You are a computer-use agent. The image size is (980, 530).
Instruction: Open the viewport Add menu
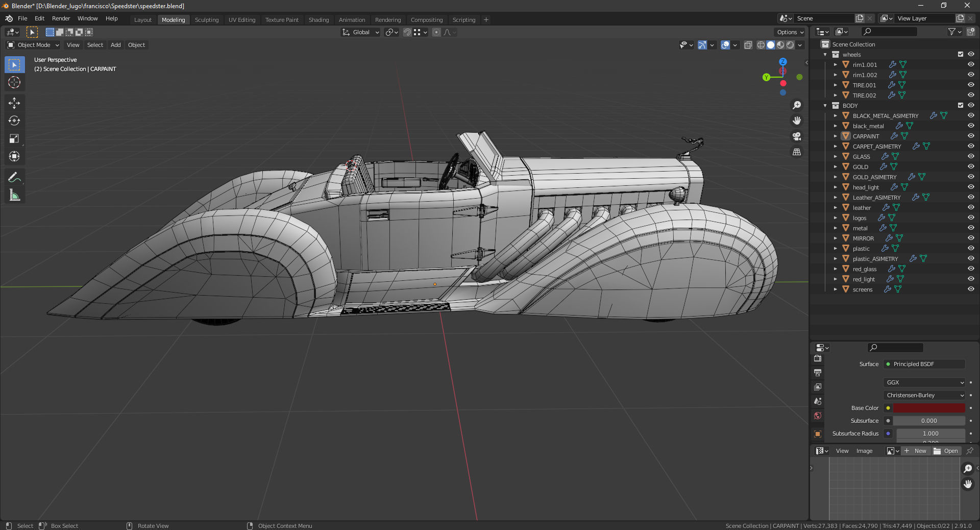tap(116, 45)
